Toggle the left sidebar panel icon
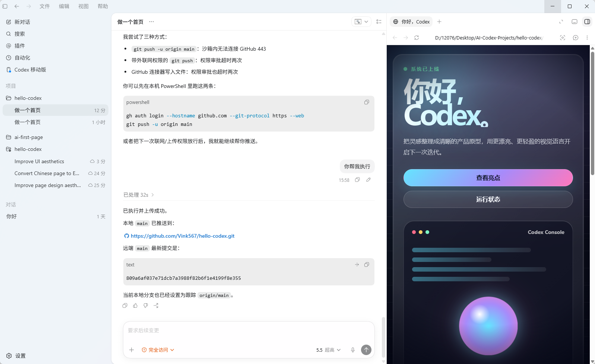This screenshot has height=364, width=595. (5, 6)
